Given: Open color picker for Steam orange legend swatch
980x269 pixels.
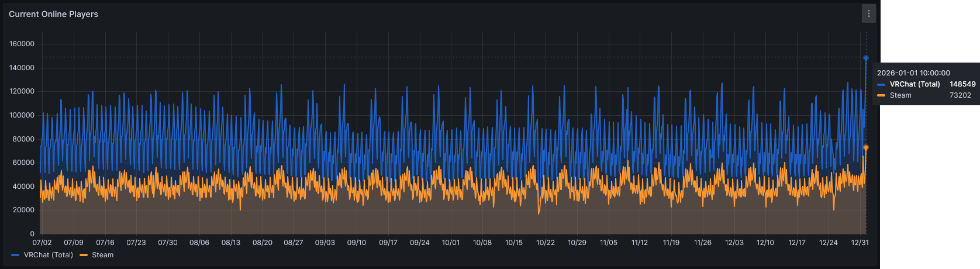Looking at the screenshot, I should 84,255.
